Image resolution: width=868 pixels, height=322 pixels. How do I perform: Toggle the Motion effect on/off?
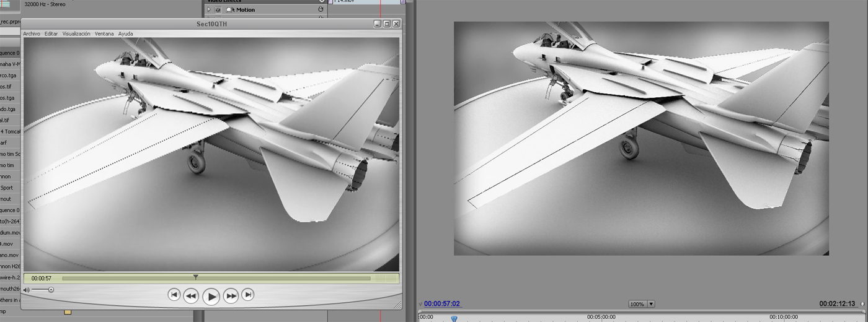(x=218, y=10)
